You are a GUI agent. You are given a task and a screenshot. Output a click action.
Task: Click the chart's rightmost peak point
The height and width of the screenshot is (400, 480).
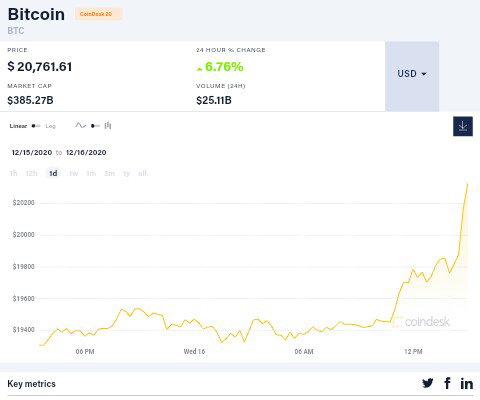tap(468, 184)
